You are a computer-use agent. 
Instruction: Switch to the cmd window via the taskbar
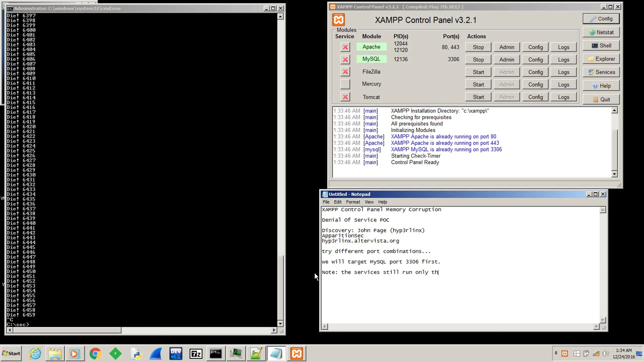tap(216, 353)
